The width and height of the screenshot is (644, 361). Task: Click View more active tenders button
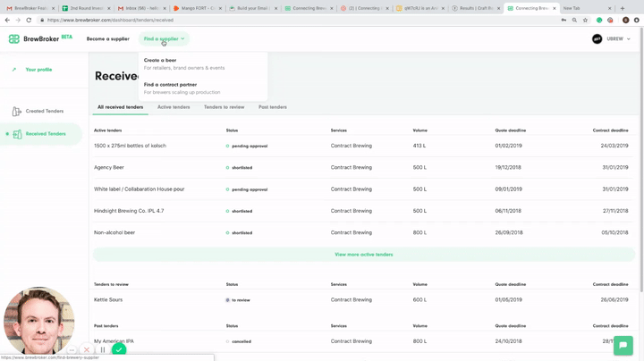(363, 255)
